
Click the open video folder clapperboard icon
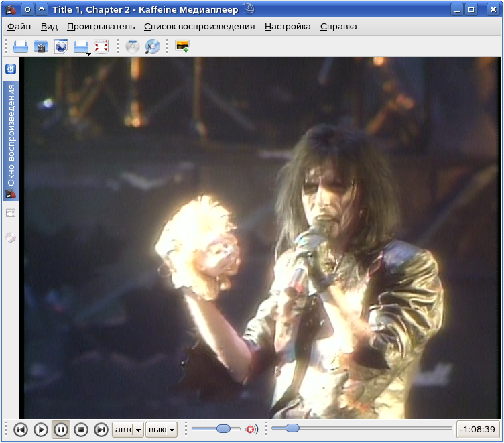41,46
